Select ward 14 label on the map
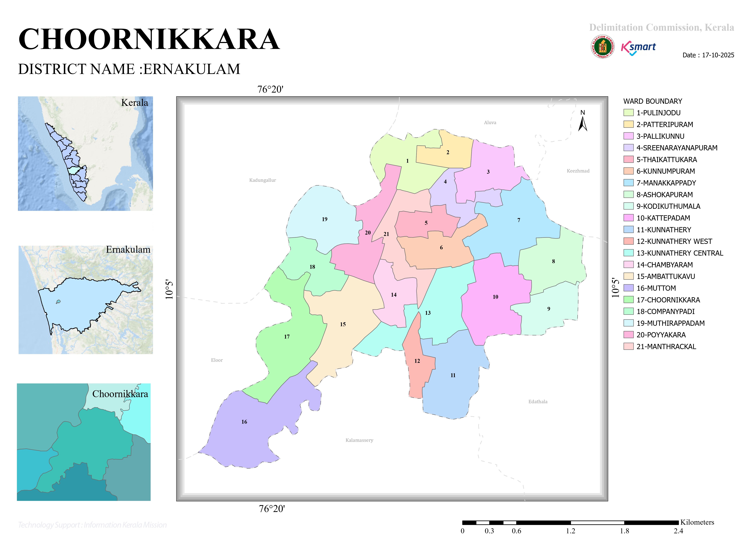The image size is (756, 535). (x=394, y=295)
